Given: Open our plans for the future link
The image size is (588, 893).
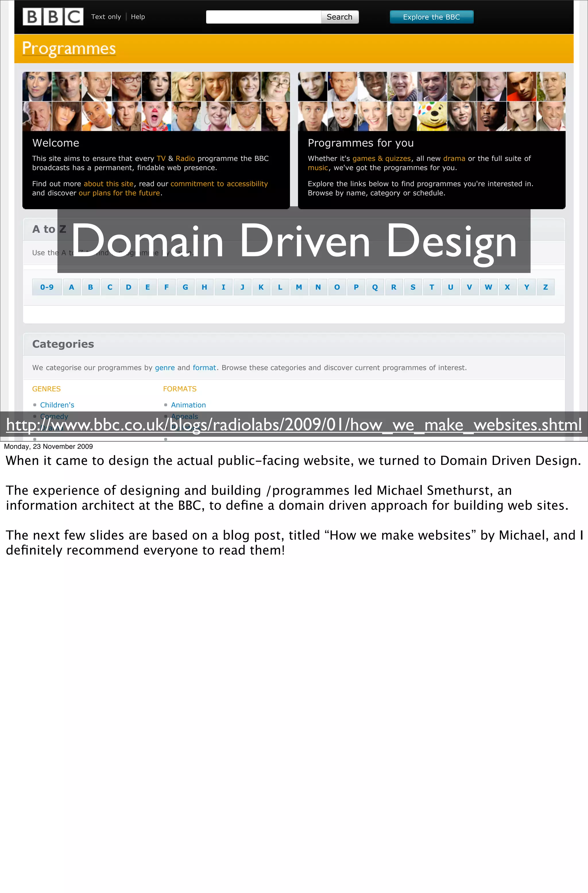Looking at the screenshot, I should pos(119,193).
